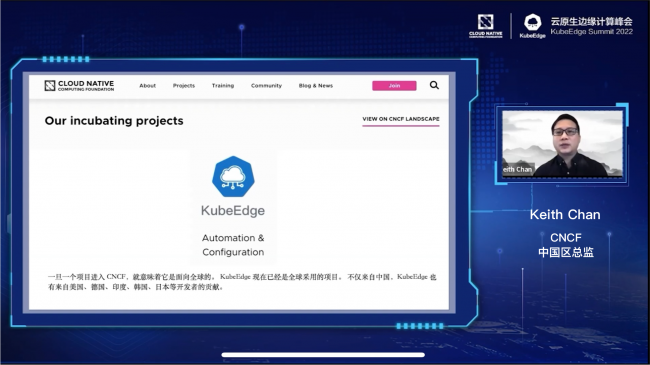This screenshot has height=365, width=650.
Task: Click the Chinese subtitle text below KubeEdge card
Action: click(x=242, y=282)
